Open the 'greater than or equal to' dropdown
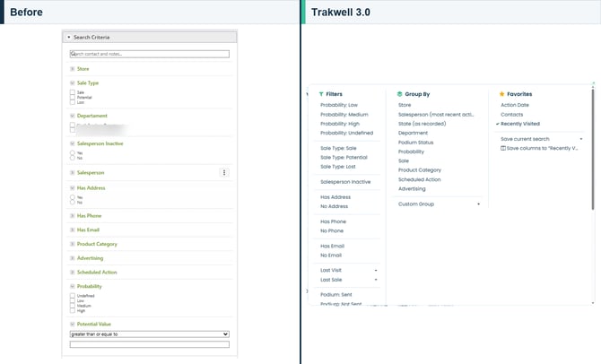The image size is (601, 364). [150, 334]
